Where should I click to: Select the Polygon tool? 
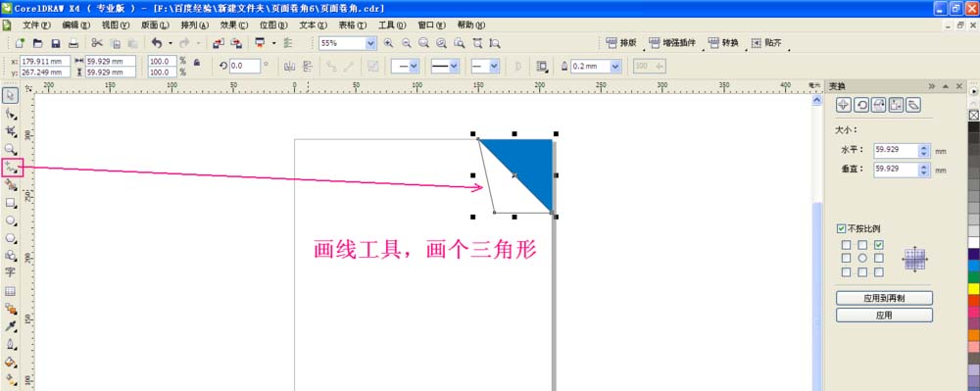[11, 238]
